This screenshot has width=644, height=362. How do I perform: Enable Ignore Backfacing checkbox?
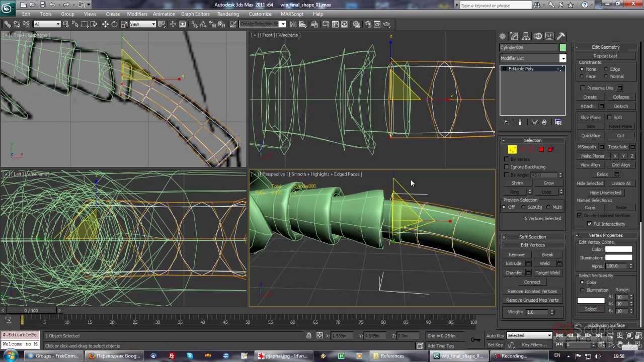tap(507, 167)
